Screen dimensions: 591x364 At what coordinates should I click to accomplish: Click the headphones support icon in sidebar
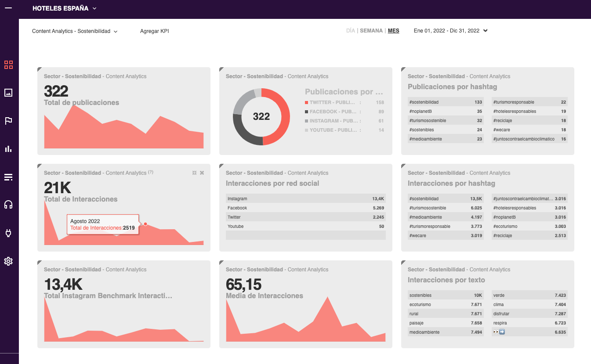pos(8,205)
